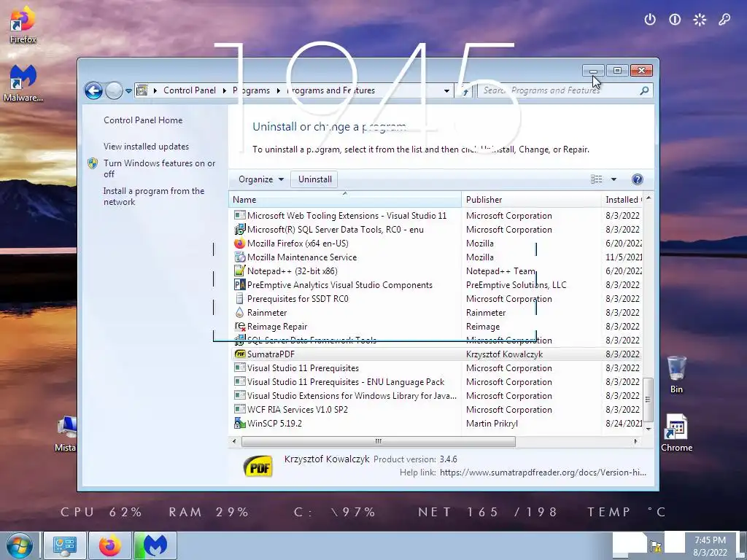This screenshot has width=747, height=560.
Task: Click the Rainmeter spinner icon on desktop
Action: click(x=700, y=20)
